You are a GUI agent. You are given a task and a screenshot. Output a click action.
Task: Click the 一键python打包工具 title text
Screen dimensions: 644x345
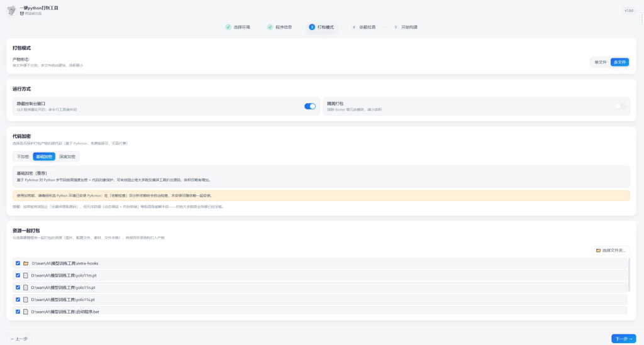(x=39, y=8)
